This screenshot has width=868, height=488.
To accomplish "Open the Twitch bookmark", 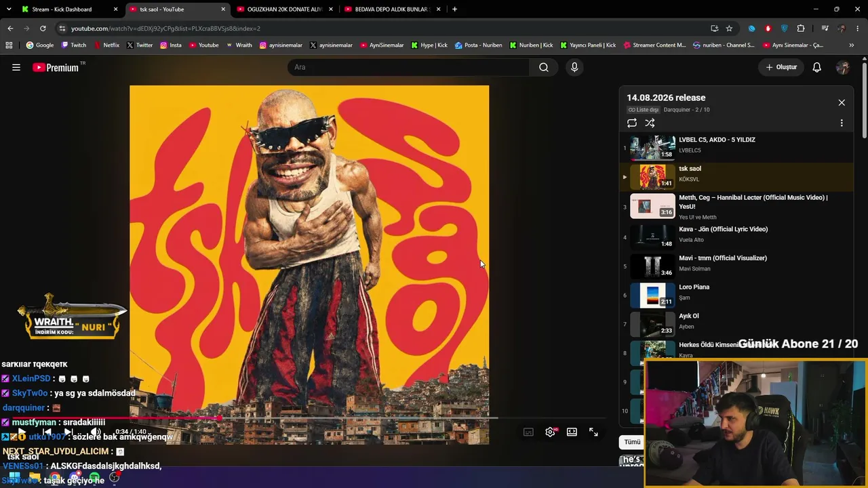I will pyautogui.click(x=73, y=45).
